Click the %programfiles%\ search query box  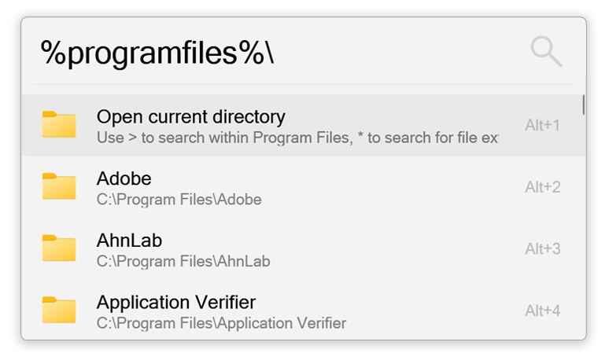click(x=157, y=53)
